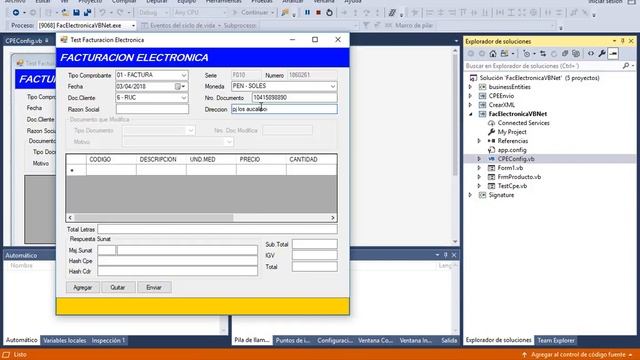The image size is (640, 360).
Task: Click the Save All toolbar icon
Action: pyautogui.click(x=87, y=13)
